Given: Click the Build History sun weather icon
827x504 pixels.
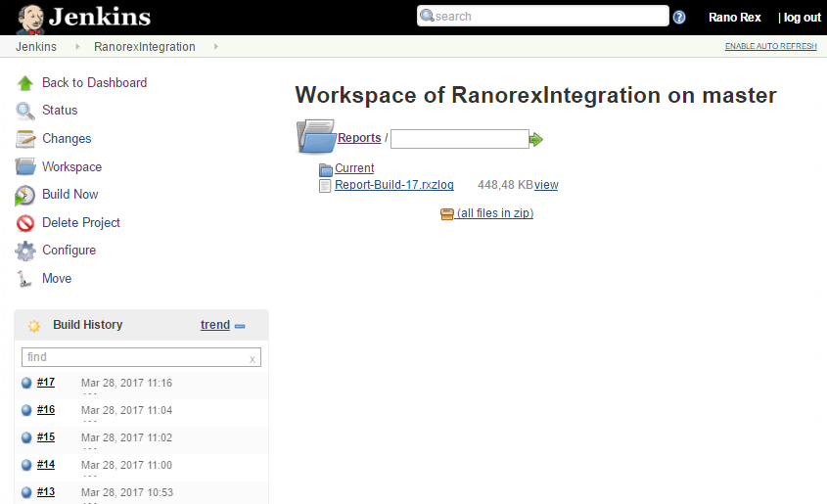Looking at the screenshot, I should coord(34,326).
